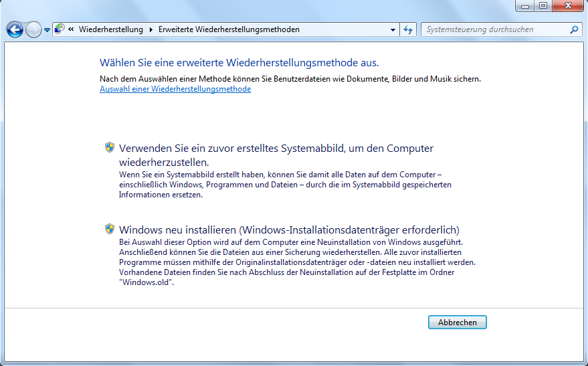Screen dimensions: 588x366
Task: Click the magnifier search icon
Action: [x=574, y=29]
